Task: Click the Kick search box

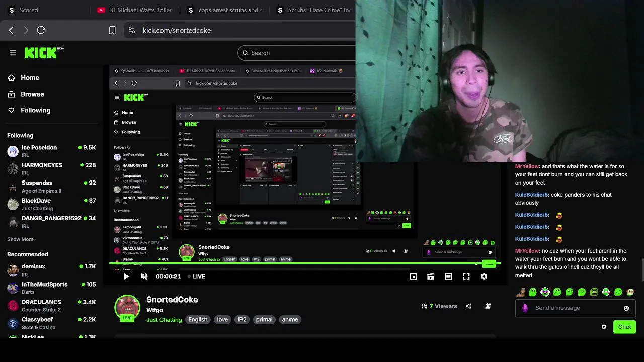Action: pyautogui.click(x=297, y=53)
